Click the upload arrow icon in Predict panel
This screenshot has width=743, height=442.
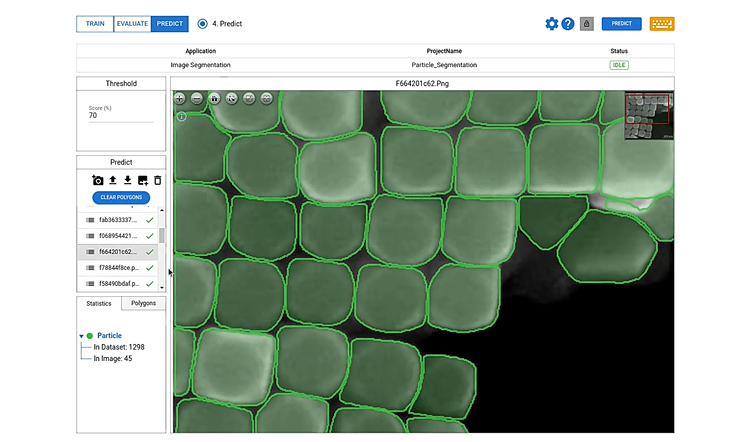(113, 180)
